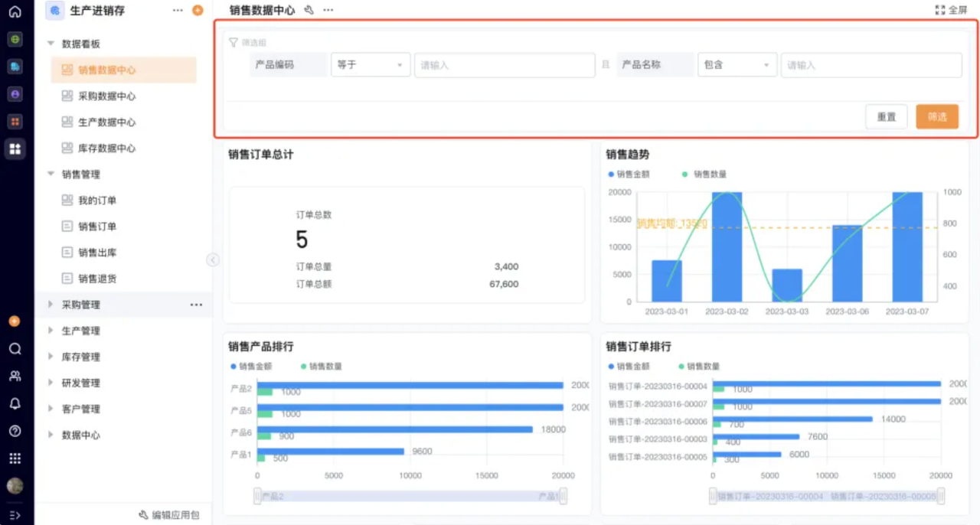This screenshot has height=525, width=980.
Task: Expand the 客户管理 group
Action: (x=51, y=409)
